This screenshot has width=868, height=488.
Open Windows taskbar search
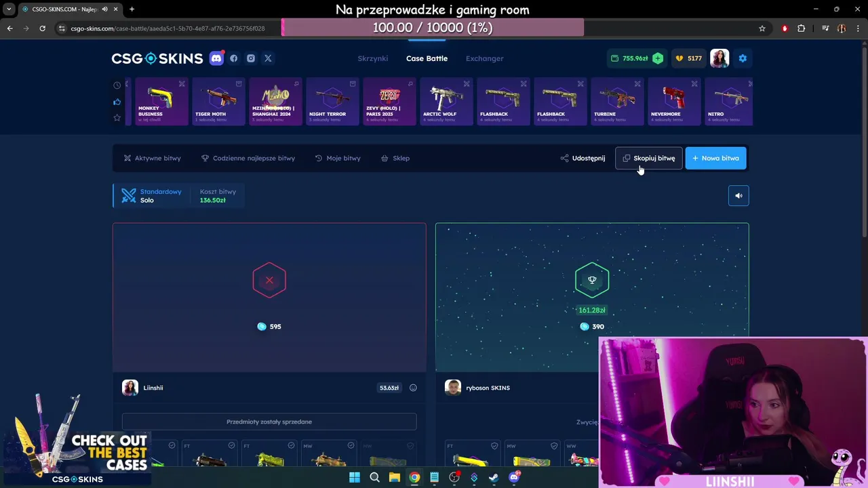[x=374, y=477]
